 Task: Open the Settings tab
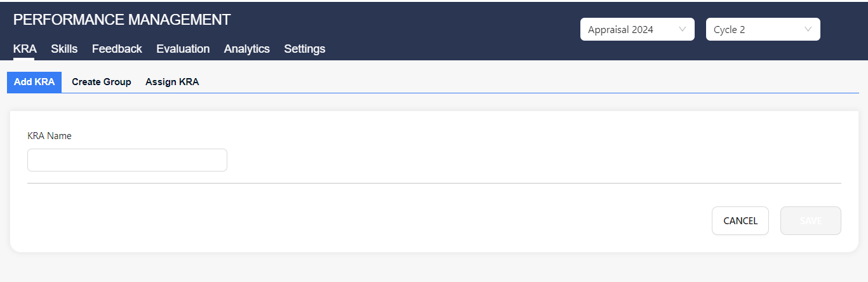coord(305,49)
